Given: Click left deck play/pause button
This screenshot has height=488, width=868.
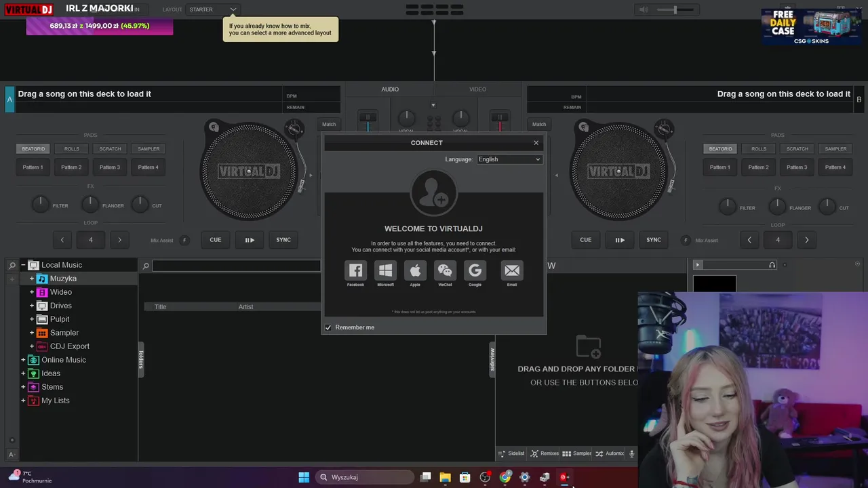Looking at the screenshot, I should tap(250, 240).
